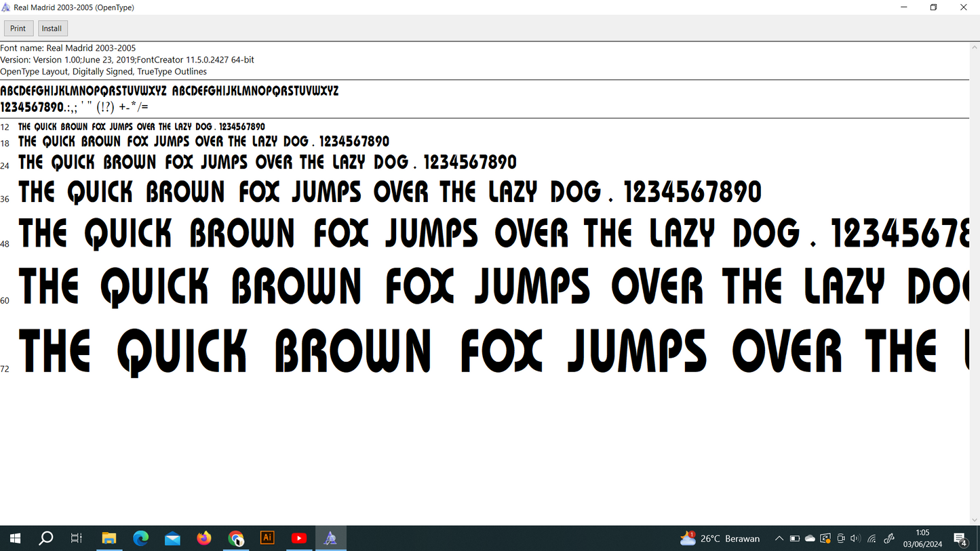Open the volume control speaker icon
The height and width of the screenshot is (551, 980).
click(855, 539)
